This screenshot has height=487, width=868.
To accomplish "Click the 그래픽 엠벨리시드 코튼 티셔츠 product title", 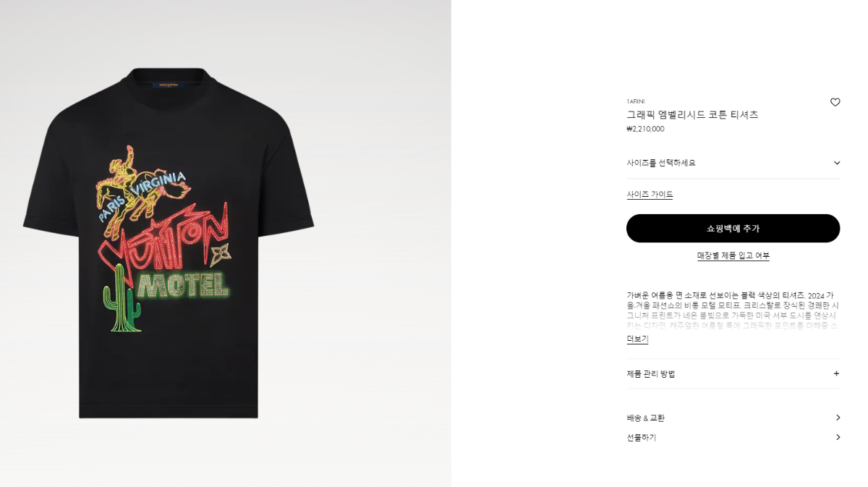I will pos(692,114).
